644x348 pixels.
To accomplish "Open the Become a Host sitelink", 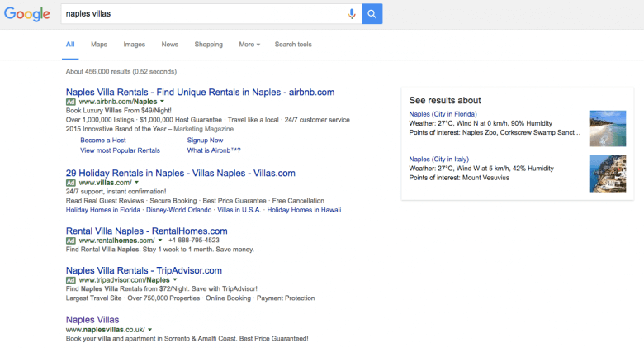I will coord(103,141).
